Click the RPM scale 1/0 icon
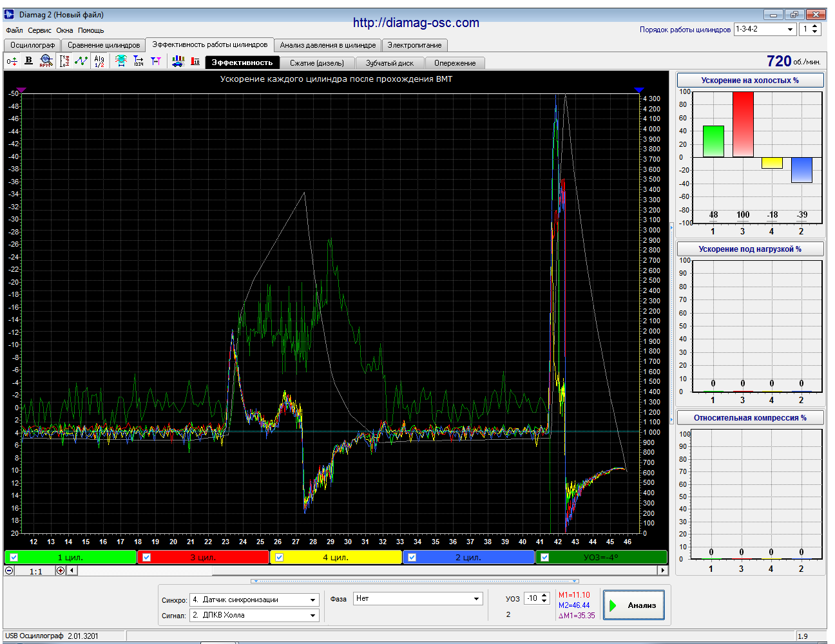The height and width of the screenshot is (644, 835). (64, 61)
